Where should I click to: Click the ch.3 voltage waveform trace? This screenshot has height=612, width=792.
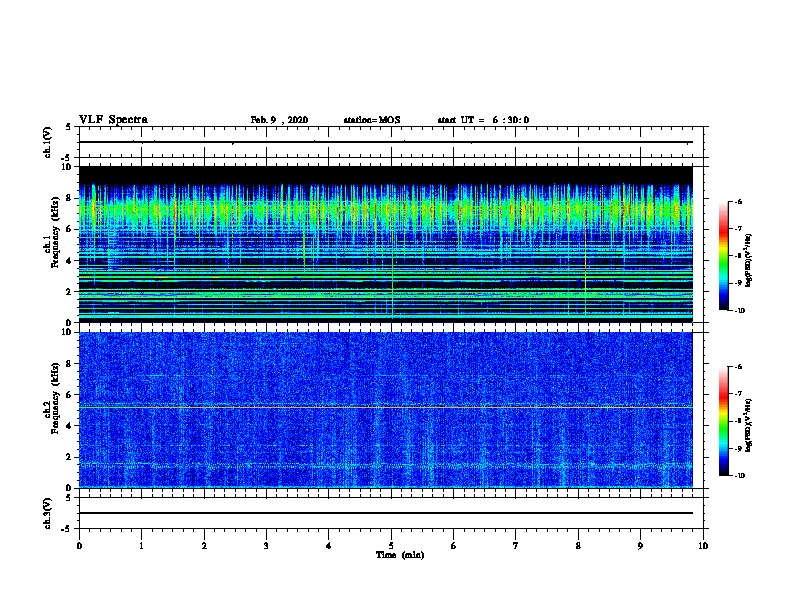(385, 513)
